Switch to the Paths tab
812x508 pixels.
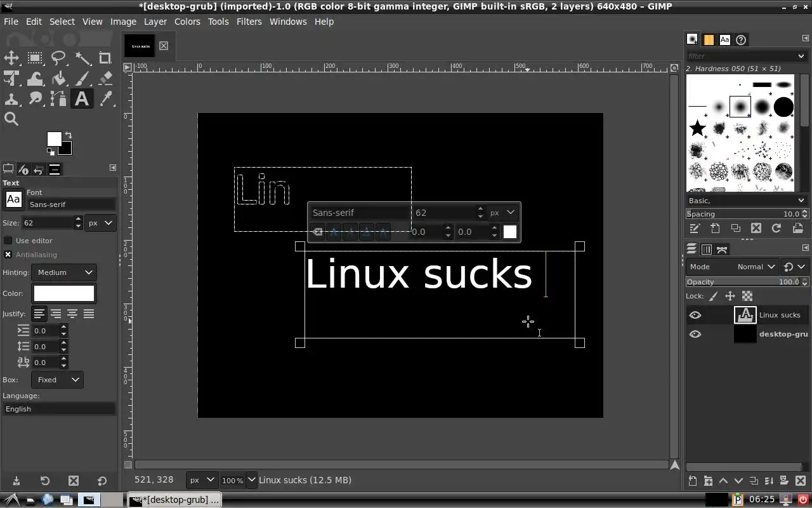(x=721, y=249)
